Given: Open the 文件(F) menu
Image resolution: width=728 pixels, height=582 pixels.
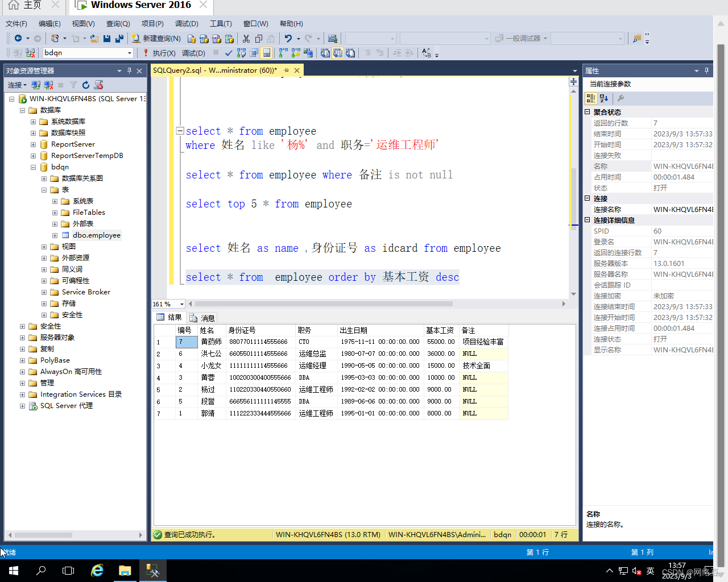Looking at the screenshot, I should click(x=16, y=23).
